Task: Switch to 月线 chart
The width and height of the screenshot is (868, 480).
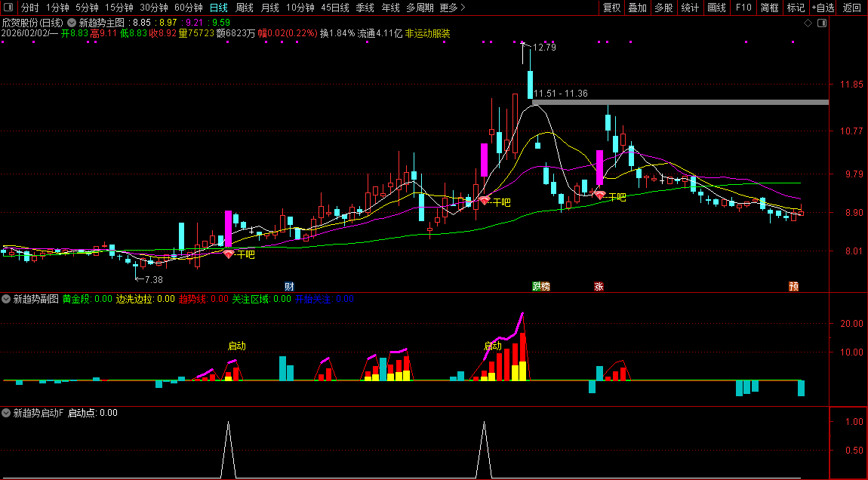Action: 269,8
